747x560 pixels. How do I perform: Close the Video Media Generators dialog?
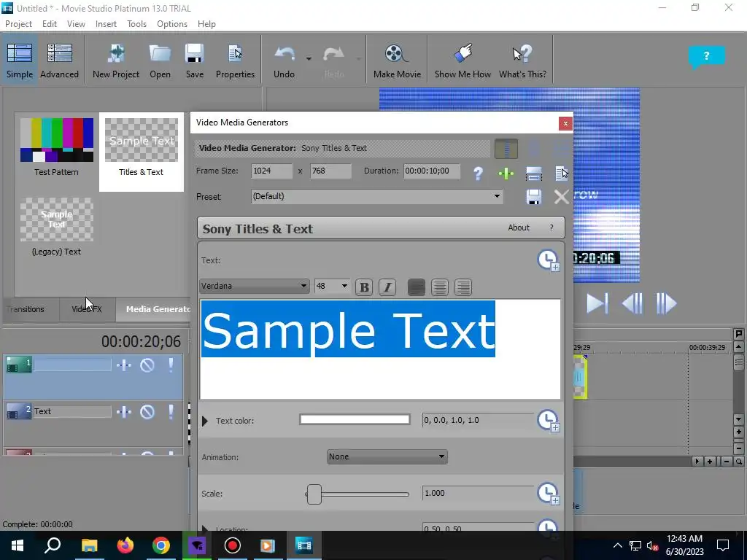click(565, 123)
